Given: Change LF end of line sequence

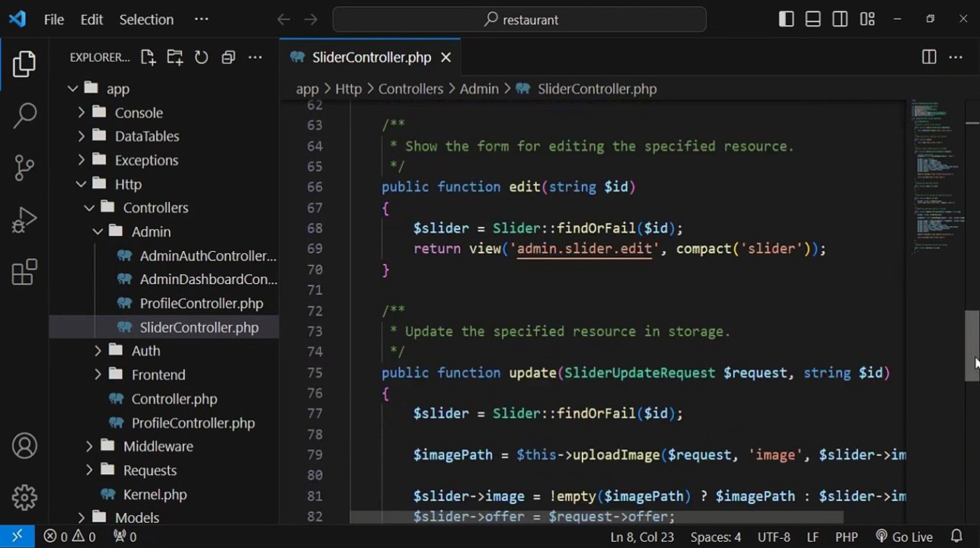Looking at the screenshot, I should tap(812, 537).
